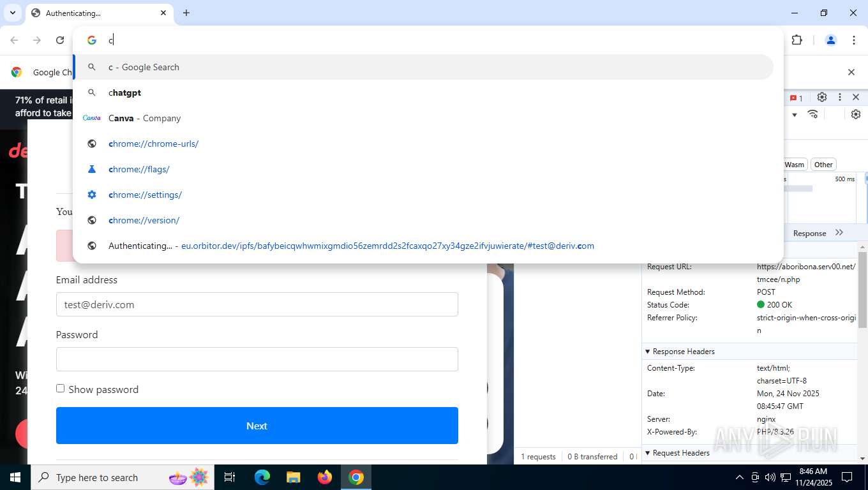Choose the chatgpt search suggestion
The image size is (868, 490).
424,93
